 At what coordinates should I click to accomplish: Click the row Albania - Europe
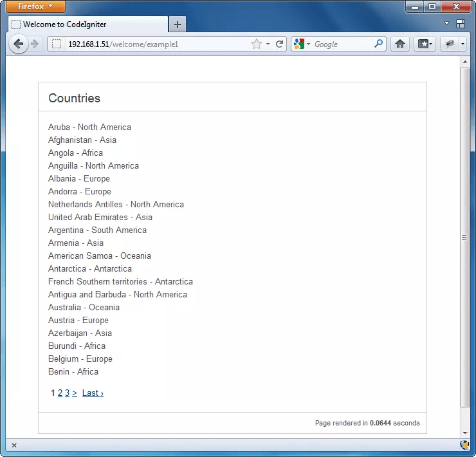coord(79,178)
